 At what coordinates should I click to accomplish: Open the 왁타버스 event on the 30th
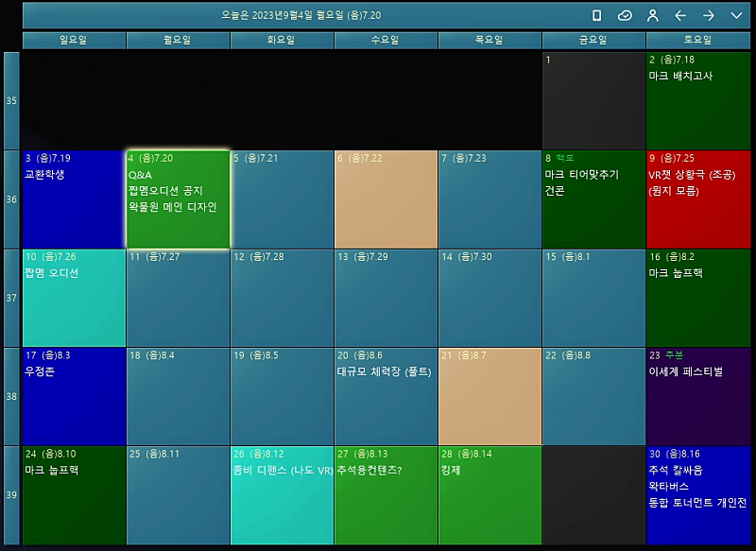(x=668, y=487)
